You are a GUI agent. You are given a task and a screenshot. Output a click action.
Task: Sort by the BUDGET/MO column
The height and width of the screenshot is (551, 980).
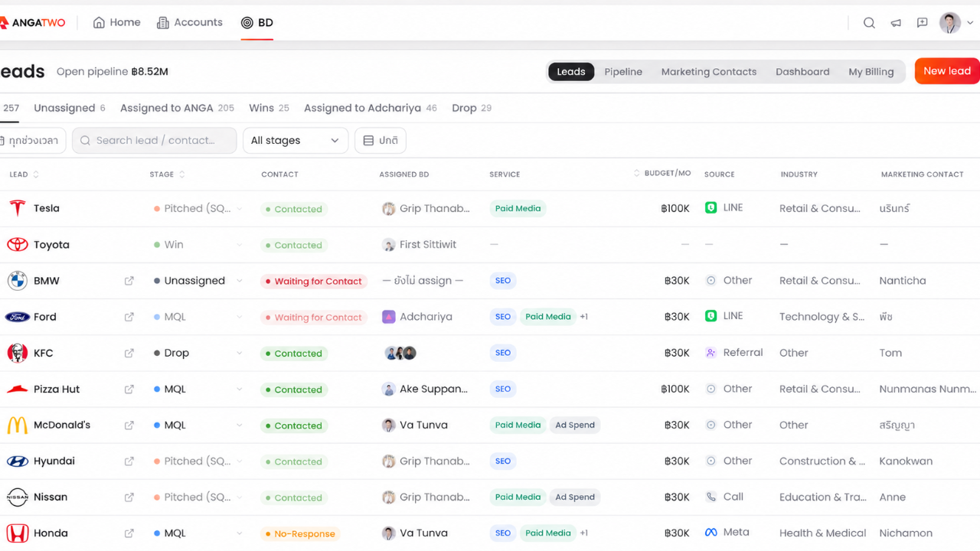663,174
